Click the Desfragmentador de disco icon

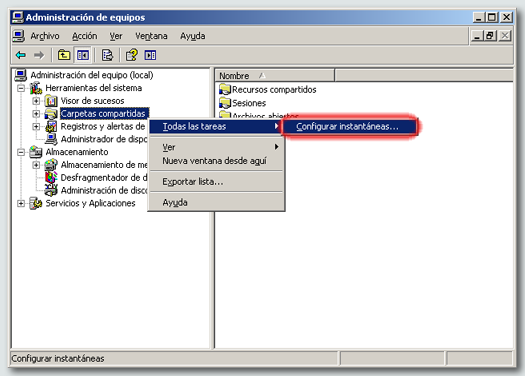point(51,177)
